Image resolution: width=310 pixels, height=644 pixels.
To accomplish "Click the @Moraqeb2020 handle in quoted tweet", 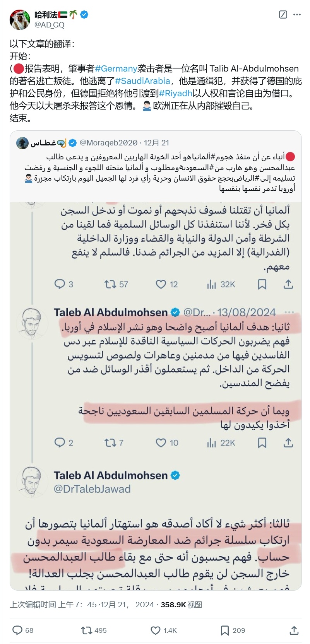I will pyautogui.click(x=108, y=143).
